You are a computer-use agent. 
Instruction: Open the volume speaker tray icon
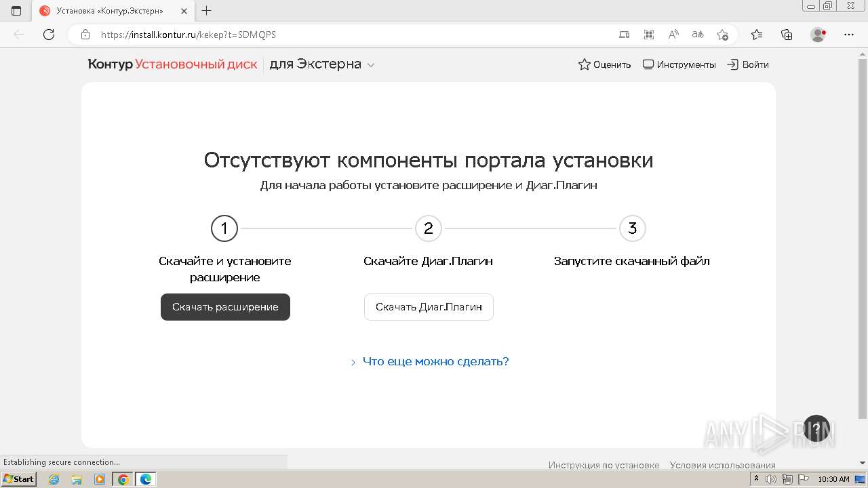[x=771, y=479]
